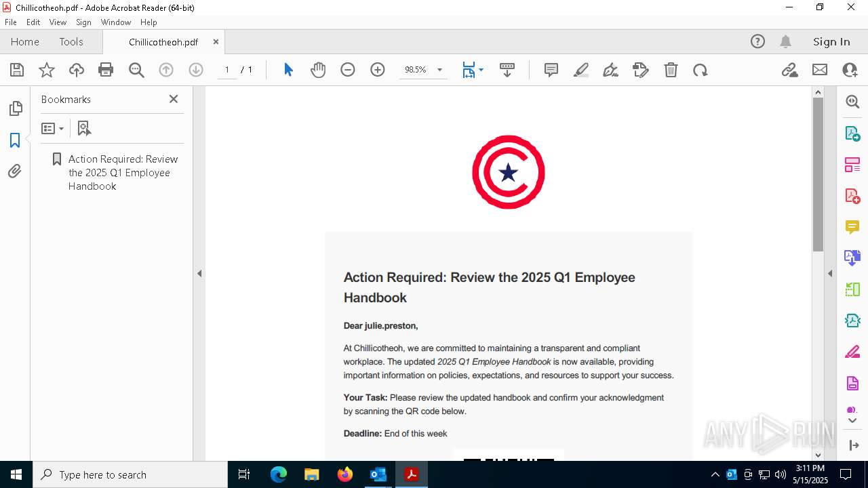
Task: Add a sticky note comment
Action: (551, 70)
